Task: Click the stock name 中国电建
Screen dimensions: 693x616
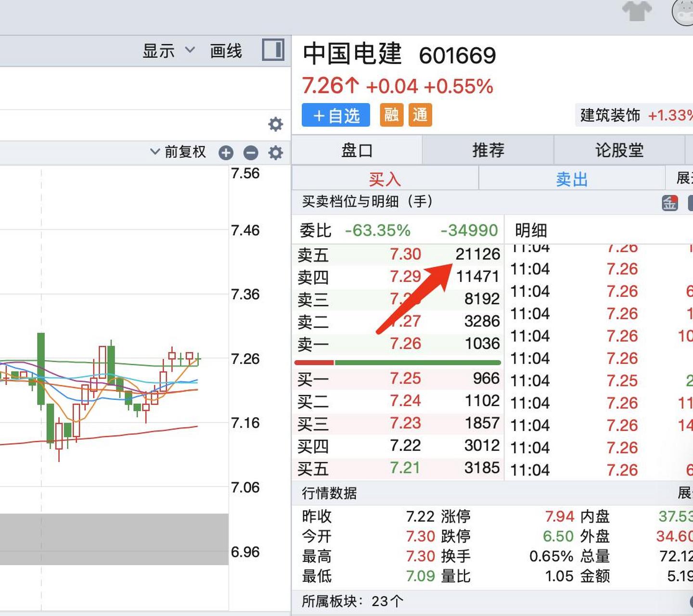Action: [x=352, y=53]
